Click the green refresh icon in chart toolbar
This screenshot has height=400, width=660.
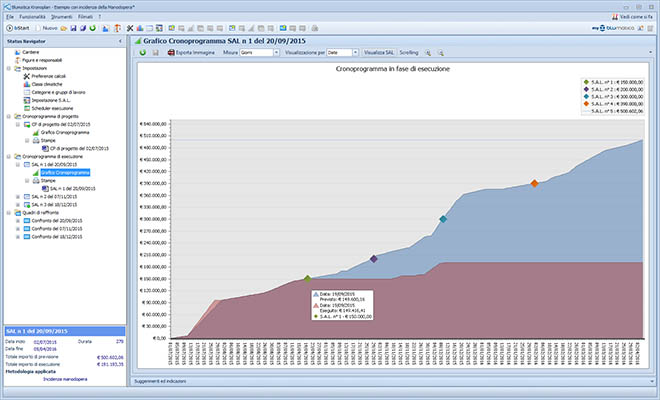point(143,51)
